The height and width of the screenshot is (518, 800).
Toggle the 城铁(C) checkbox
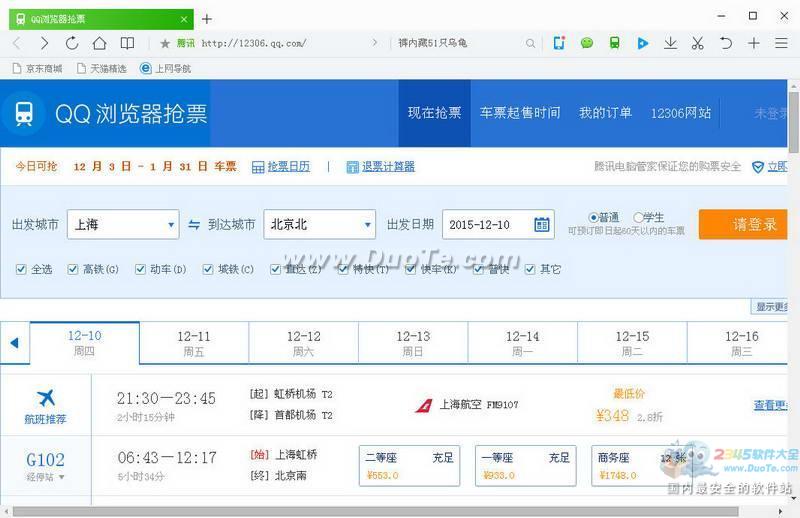pos(208,269)
